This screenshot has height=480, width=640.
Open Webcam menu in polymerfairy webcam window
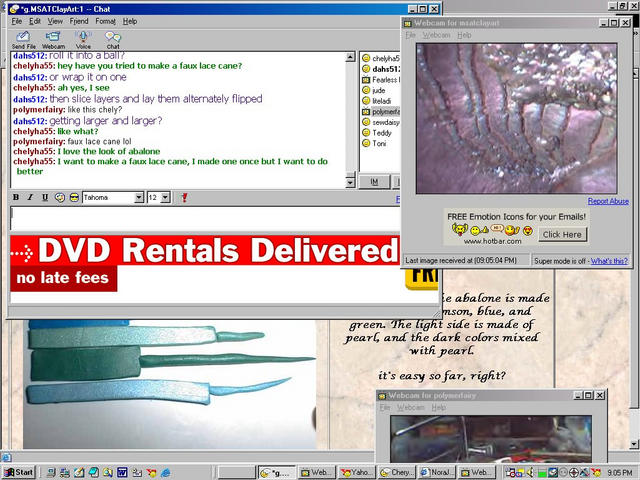point(411,407)
